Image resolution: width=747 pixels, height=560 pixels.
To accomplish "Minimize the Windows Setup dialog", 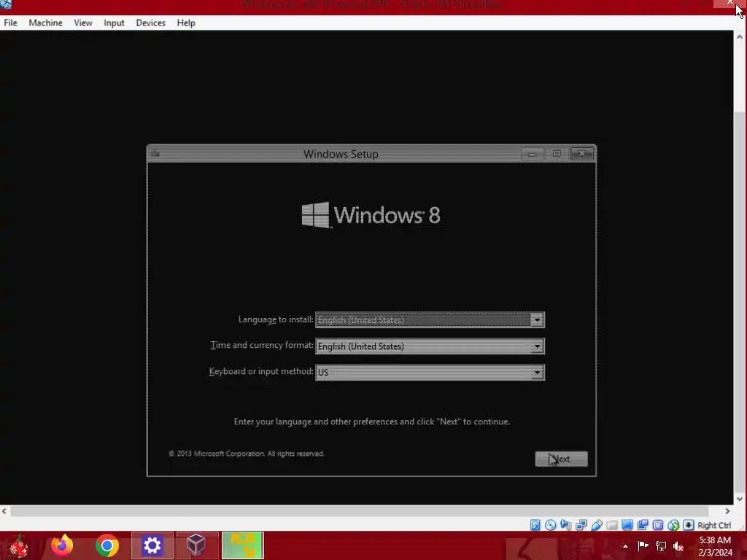I will click(x=532, y=154).
